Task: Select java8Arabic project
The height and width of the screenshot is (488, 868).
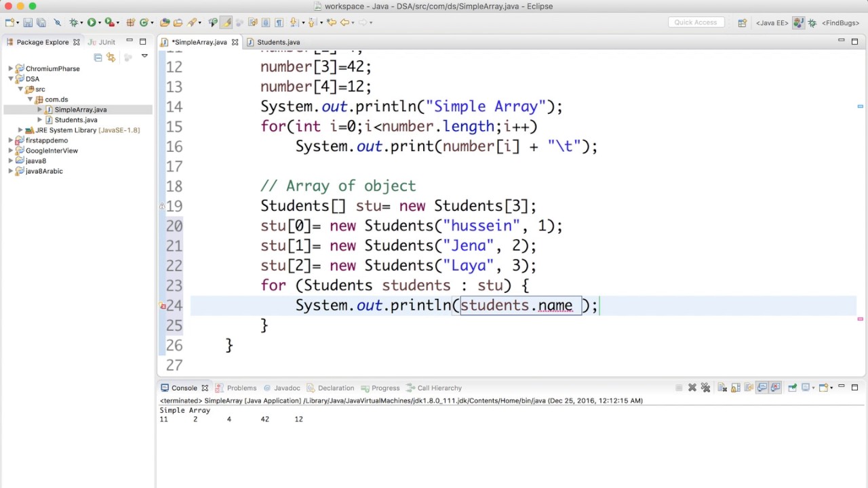Action: click(x=44, y=171)
